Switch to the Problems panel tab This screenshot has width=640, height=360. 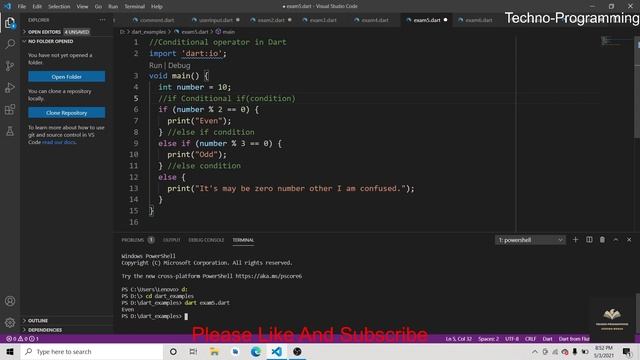pos(138,240)
